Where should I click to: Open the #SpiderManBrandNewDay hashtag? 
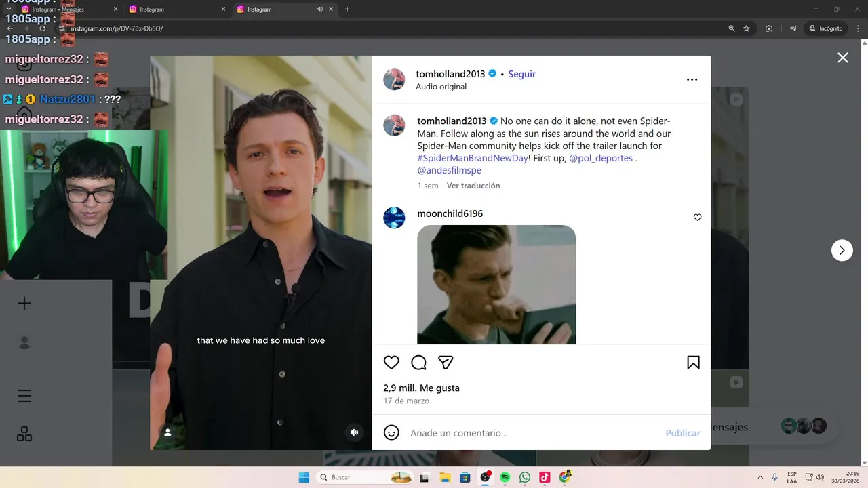click(473, 158)
